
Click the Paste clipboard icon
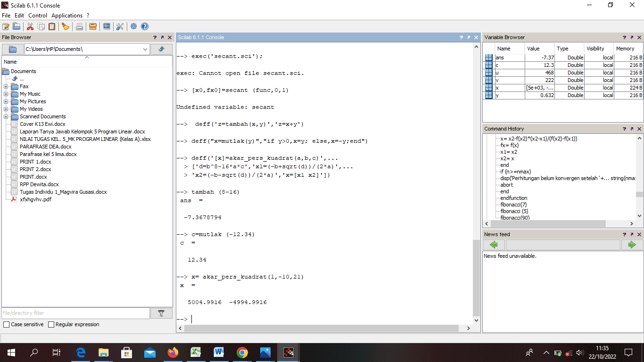coord(52,26)
